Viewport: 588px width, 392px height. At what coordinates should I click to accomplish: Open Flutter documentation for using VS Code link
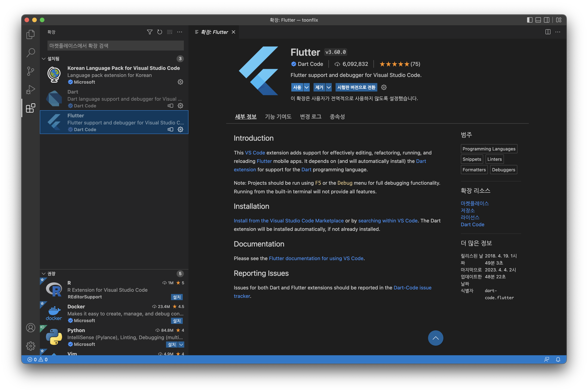point(316,259)
